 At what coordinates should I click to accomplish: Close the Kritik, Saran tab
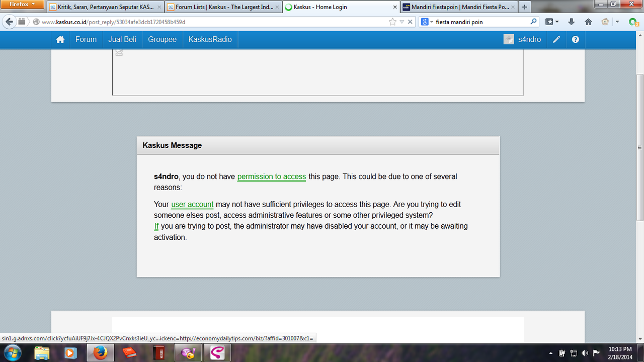(x=159, y=7)
